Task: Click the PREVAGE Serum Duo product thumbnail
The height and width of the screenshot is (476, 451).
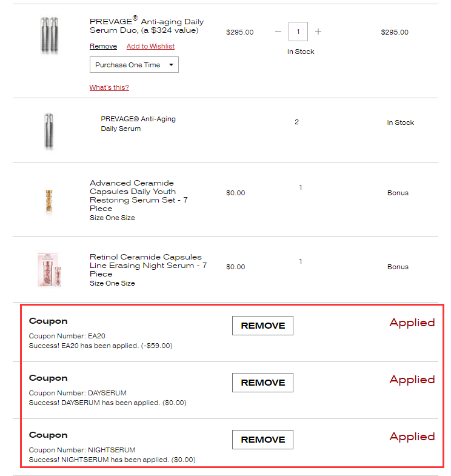Action: [x=50, y=35]
